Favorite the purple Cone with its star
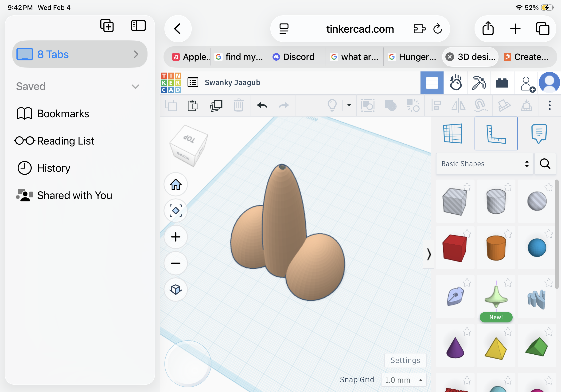This screenshot has width=561, height=392. [467, 332]
